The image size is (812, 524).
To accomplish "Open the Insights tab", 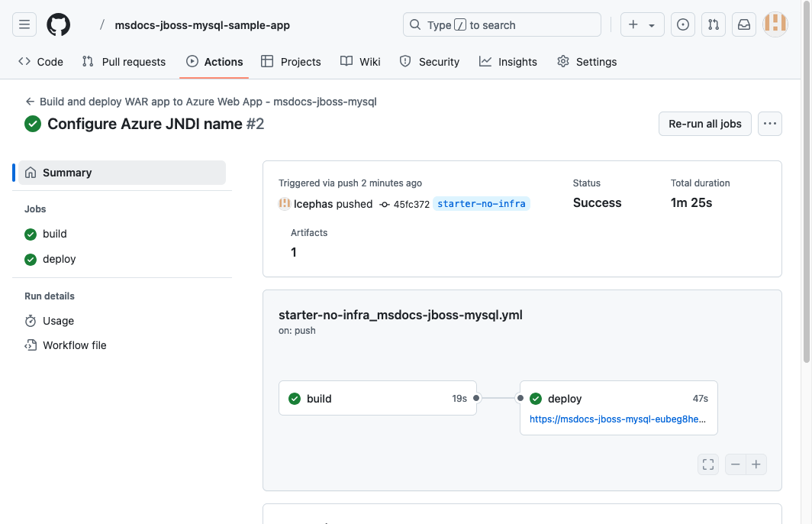I will (508, 61).
